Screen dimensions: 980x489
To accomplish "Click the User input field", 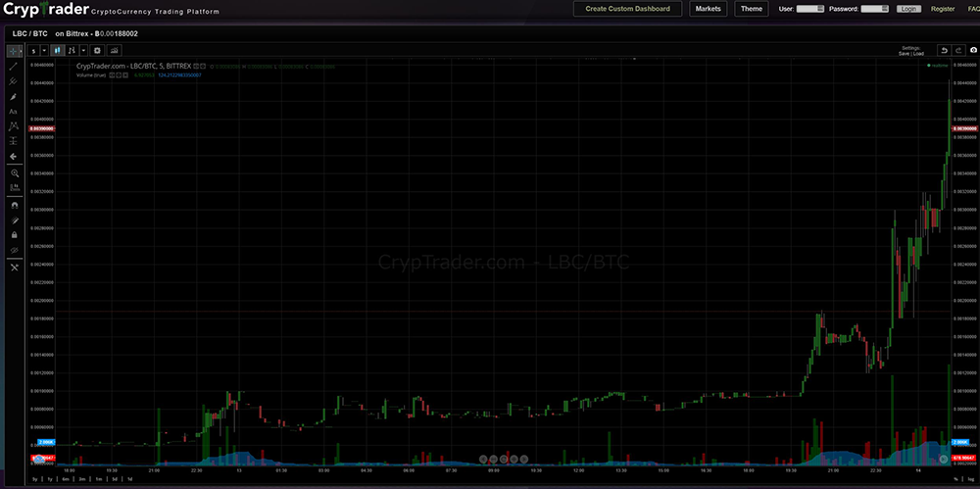I will pos(810,9).
